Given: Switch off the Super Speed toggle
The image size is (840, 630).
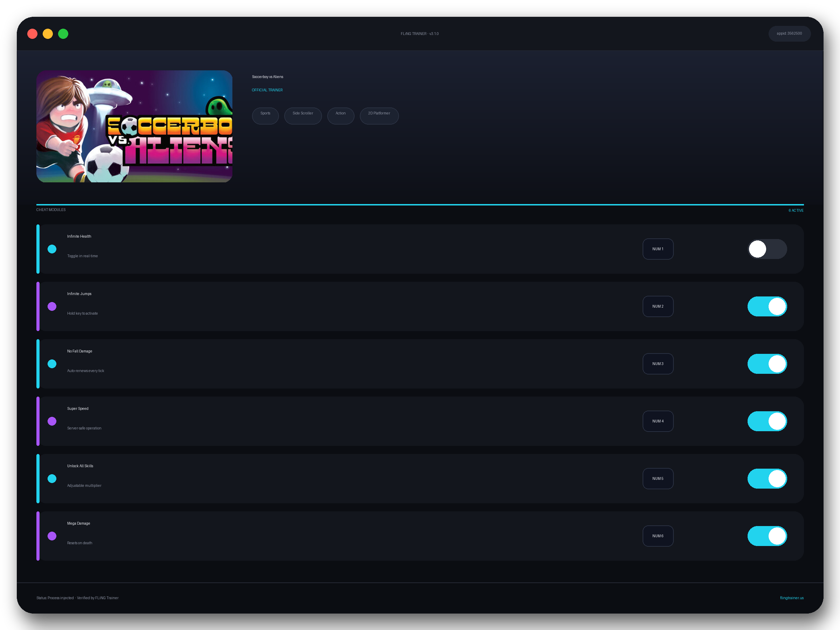Looking at the screenshot, I should pyautogui.click(x=767, y=421).
